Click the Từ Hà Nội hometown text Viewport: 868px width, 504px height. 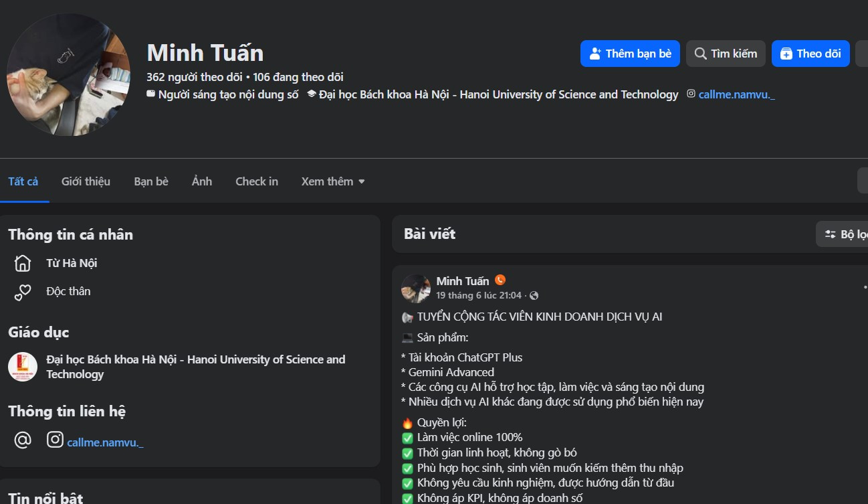pyautogui.click(x=72, y=263)
